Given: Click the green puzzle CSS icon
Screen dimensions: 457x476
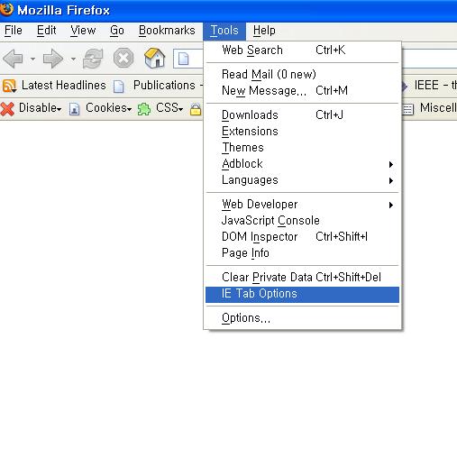Looking at the screenshot, I should tap(144, 109).
